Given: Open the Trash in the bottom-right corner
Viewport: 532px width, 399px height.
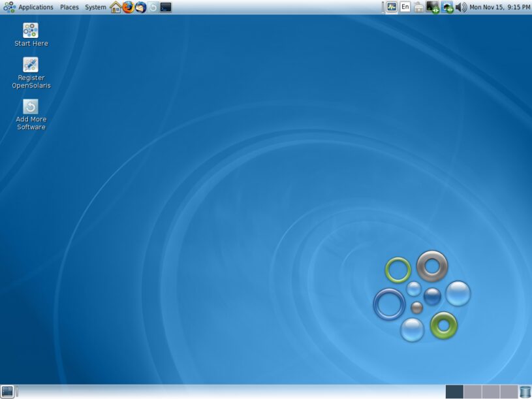Looking at the screenshot, I should click(x=525, y=392).
